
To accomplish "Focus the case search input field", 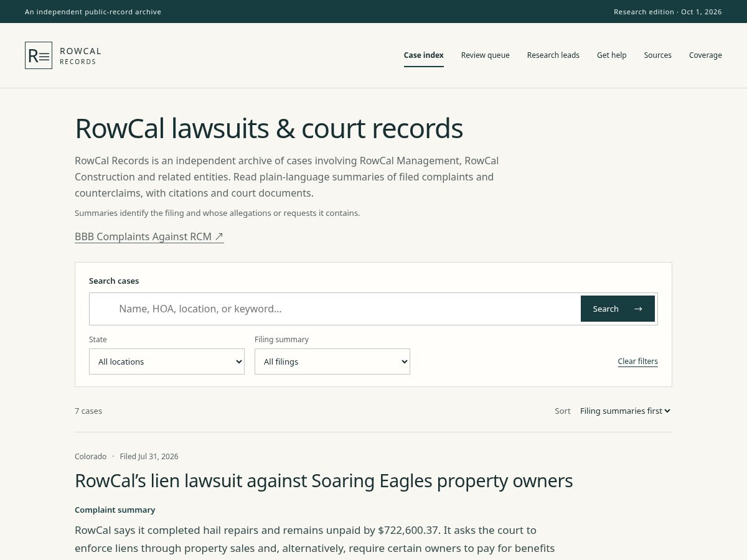I will [x=335, y=309].
